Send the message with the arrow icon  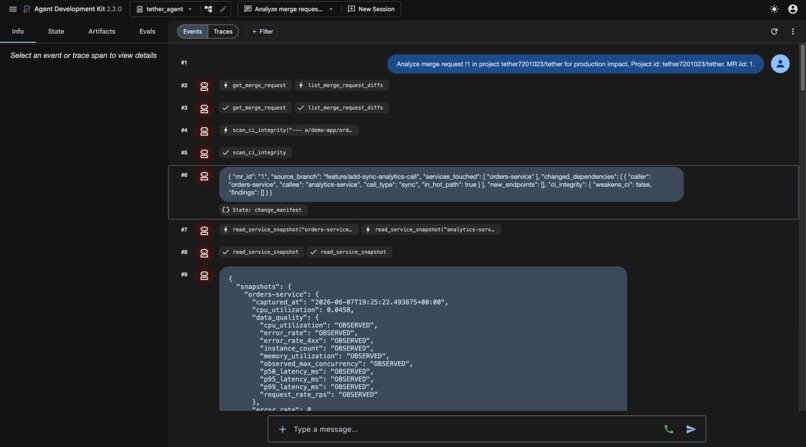pos(691,429)
